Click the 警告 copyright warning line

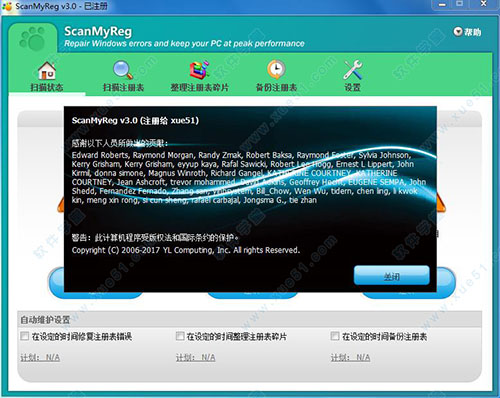tap(155, 238)
